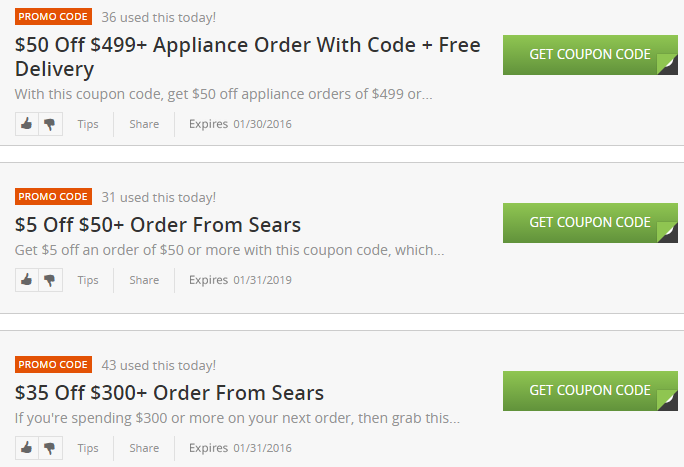The height and width of the screenshot is (467, 684).
Task: Open Tips for the $50 Off appliance coupon
Action: [88, 124]
